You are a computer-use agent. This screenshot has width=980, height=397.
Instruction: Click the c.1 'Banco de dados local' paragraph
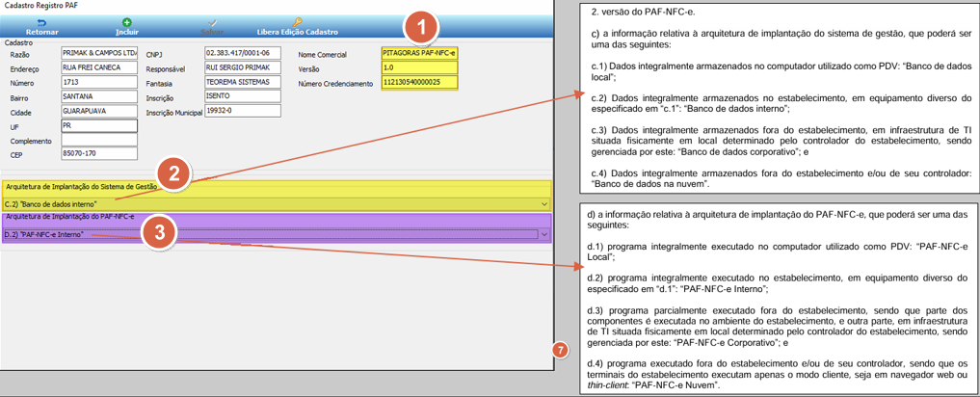[x=780, y=72]
